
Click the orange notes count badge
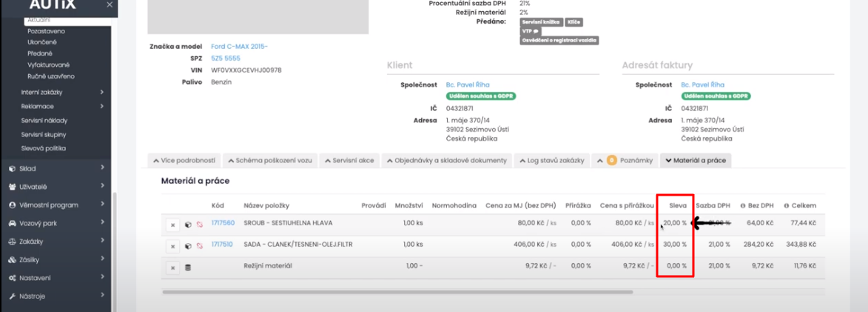coord(612,161)
